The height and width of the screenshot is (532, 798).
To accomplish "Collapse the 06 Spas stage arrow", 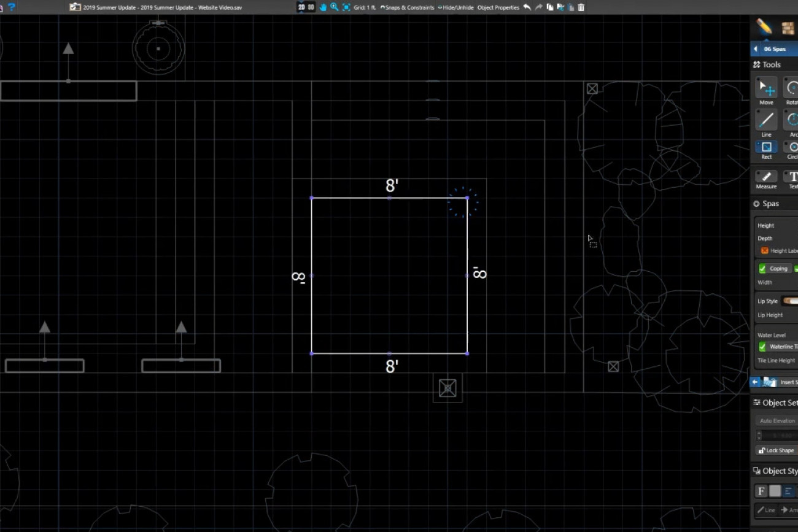I will (x=755, y=49).
